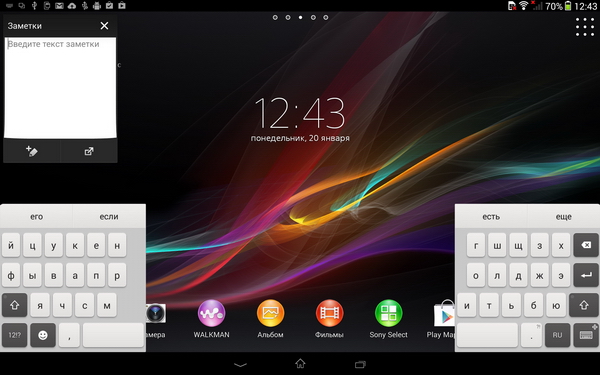Image resolution: width=600 pixels, height=375 pixels.
Task: Switch to symbols with 12!? key
Action: pyautogui.click(x=15, y=335)
